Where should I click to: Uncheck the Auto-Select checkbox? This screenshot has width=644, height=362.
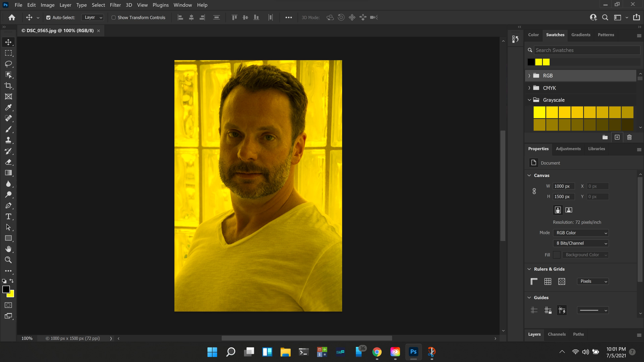[48, 17]
